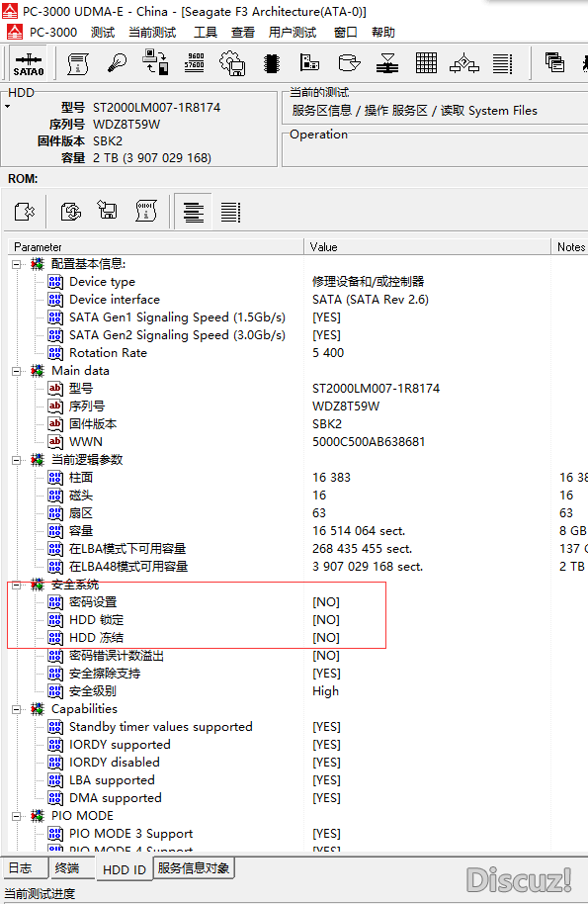Open the 当前测试 menu

152,33
